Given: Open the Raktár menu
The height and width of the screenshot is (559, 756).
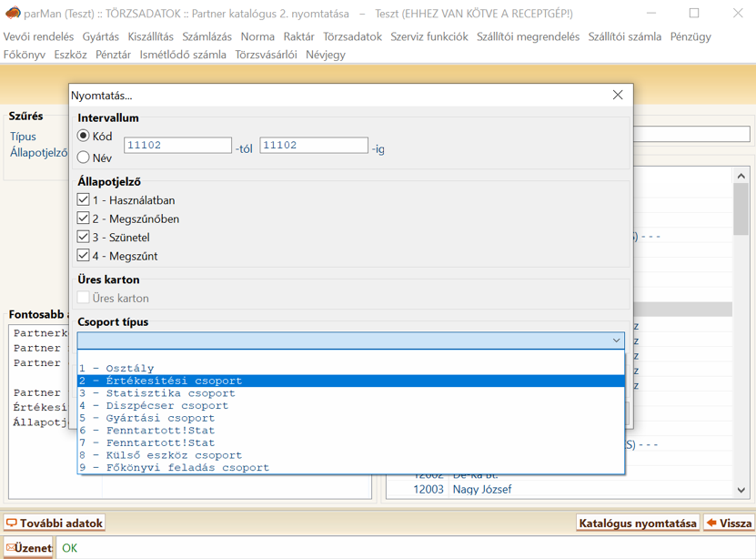Looking at the screenshot, I should [x=298, y=36].
